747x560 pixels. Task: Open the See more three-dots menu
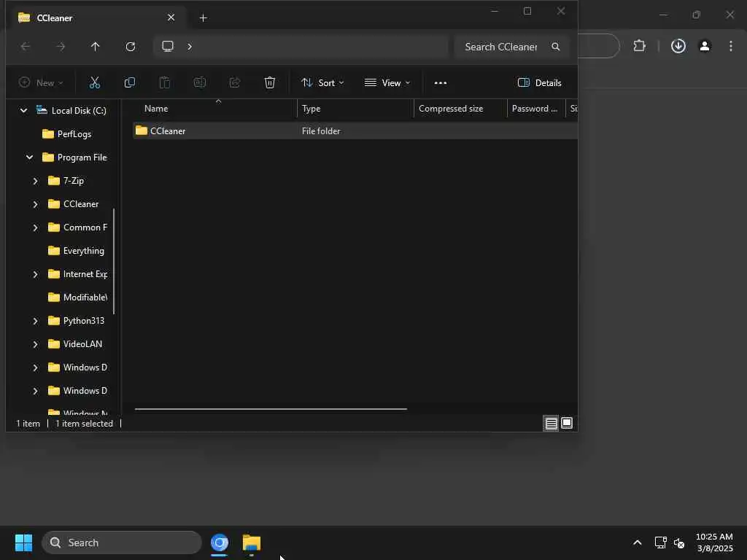click(441, 83)
